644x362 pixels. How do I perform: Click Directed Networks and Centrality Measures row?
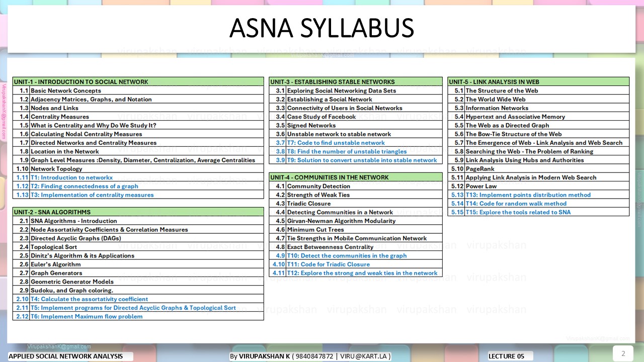138,143
